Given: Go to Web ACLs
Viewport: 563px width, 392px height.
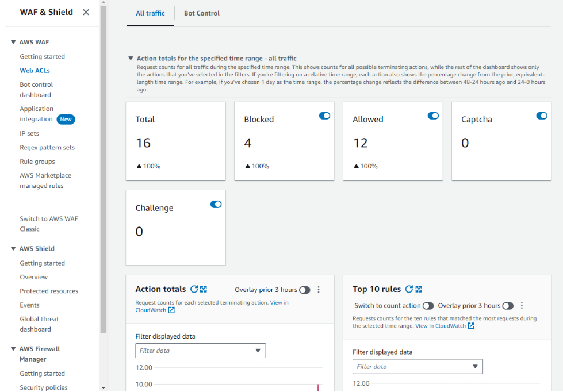Looking at the screenshot, I should coord(35,70).
